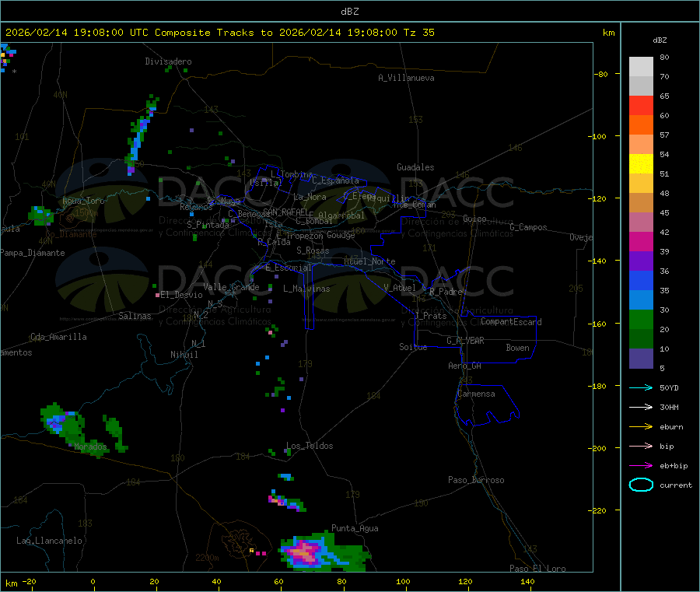Click the 'Cda_Amarilla' map label
700x592 pixels.
point(58,337)
